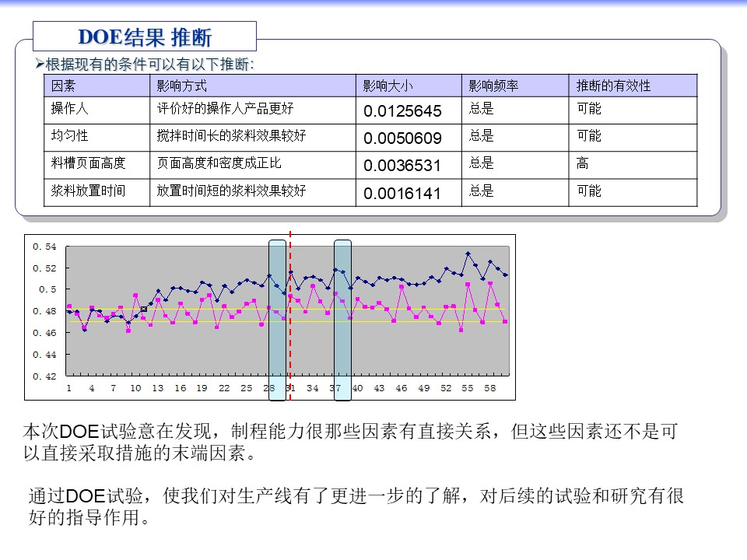
Task: Select the value 0.0016141
Action: tap(402, 194)
